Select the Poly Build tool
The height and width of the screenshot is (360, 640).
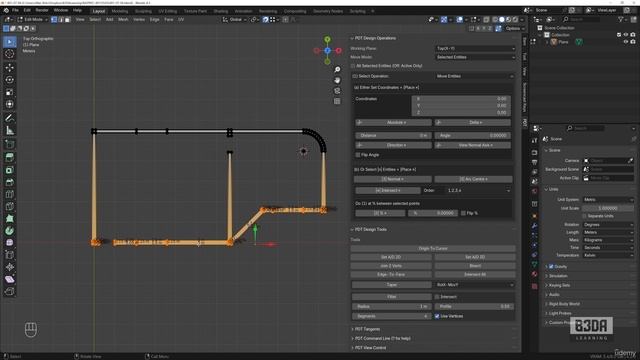[9, 218]
